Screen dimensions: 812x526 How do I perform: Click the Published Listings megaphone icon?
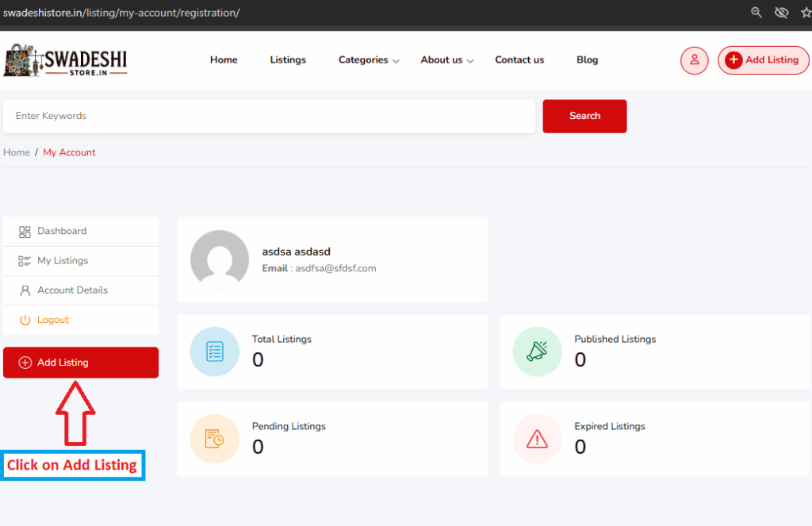tap(537, 351)
